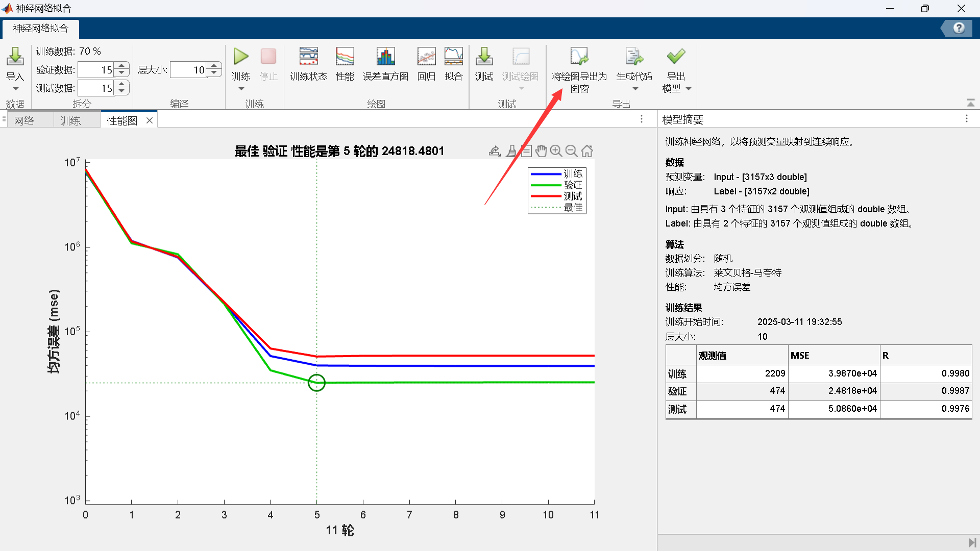Close the Performance plot (性能图) tab
This screenshot has height=551, width=980.
point(150,120)
